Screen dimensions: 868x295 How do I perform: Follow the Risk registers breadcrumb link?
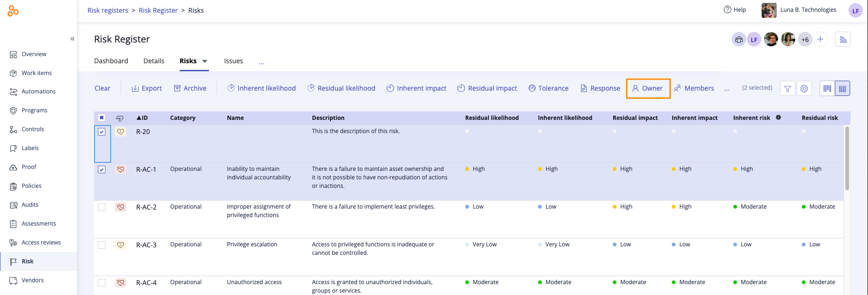point(108,10)
